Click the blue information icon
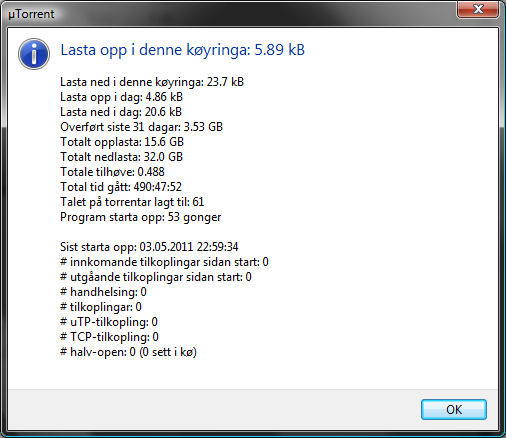507x438 pixels. [x=34, y=54]
